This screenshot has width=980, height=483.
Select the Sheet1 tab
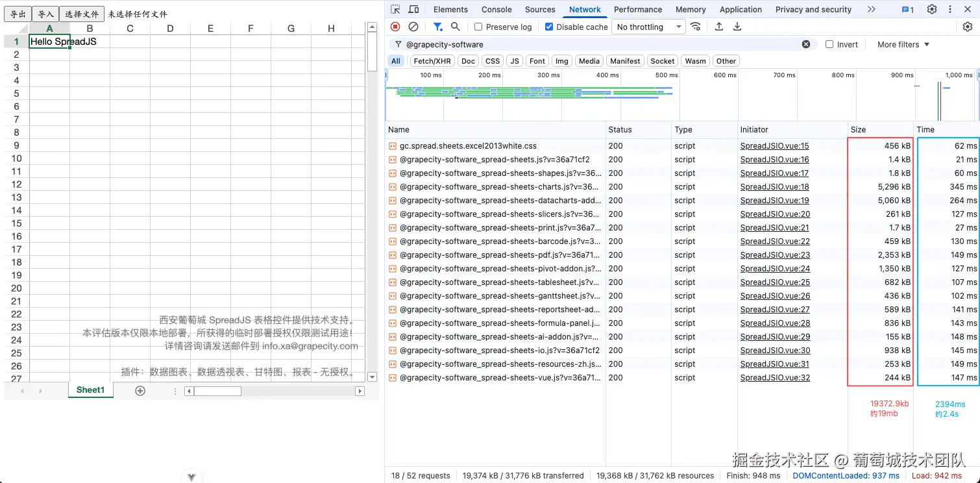90,390
